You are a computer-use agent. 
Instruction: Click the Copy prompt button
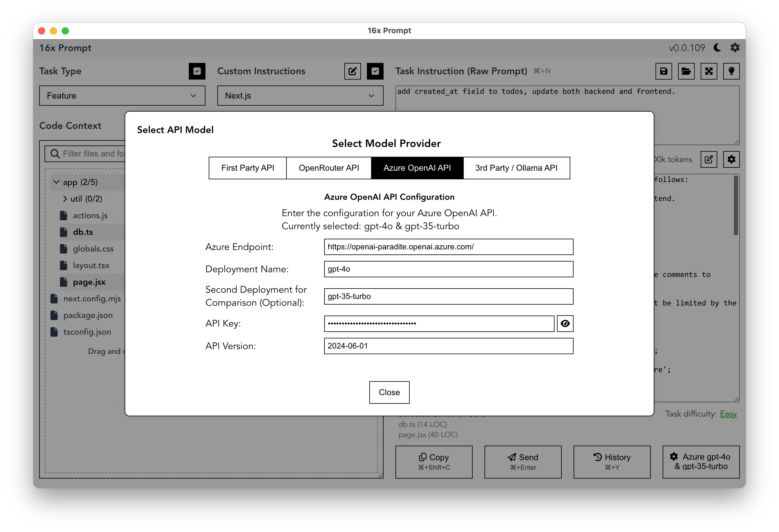click(x=434, y=462)
